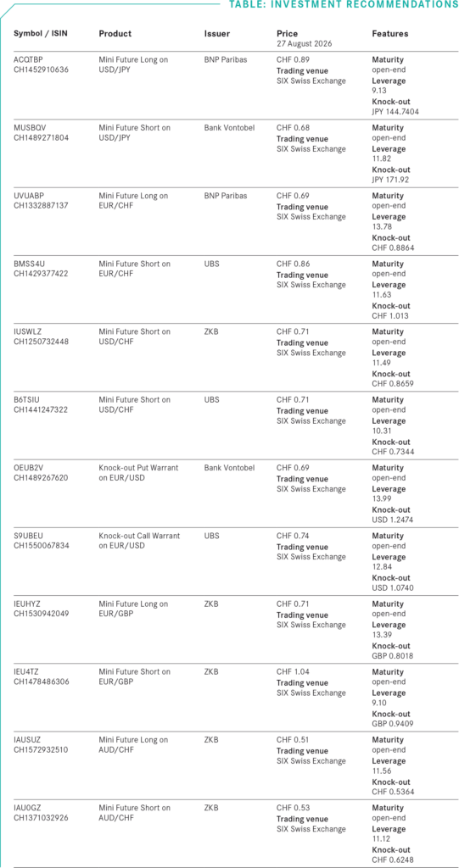
Task: Click the Product column header
Action: 115,34
